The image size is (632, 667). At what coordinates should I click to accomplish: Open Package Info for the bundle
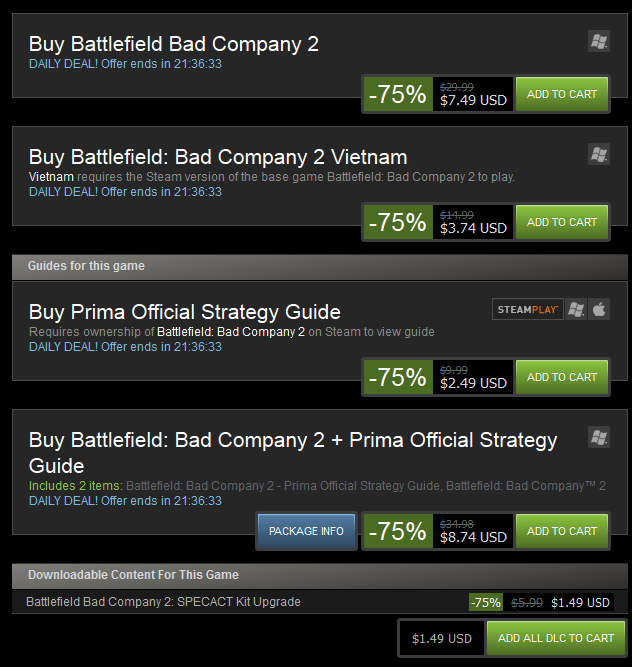[306, 531]
